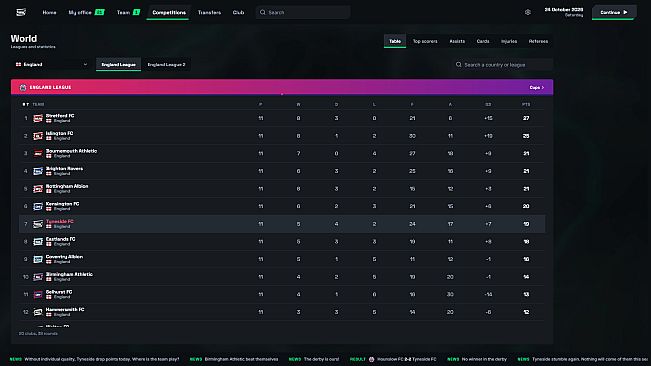Click the Eastlands FC club crest
The height and width of the screenshot is (366, 651).
[38, 242]
